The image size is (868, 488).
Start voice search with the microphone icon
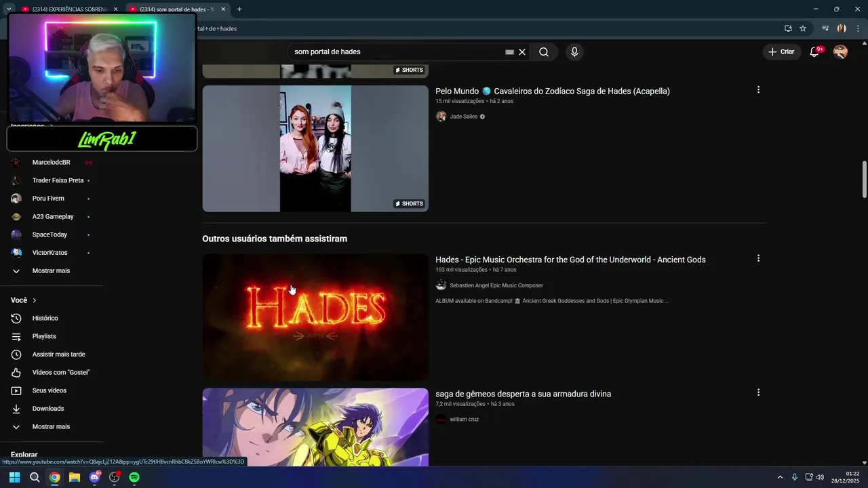click(x=574, y=52)
